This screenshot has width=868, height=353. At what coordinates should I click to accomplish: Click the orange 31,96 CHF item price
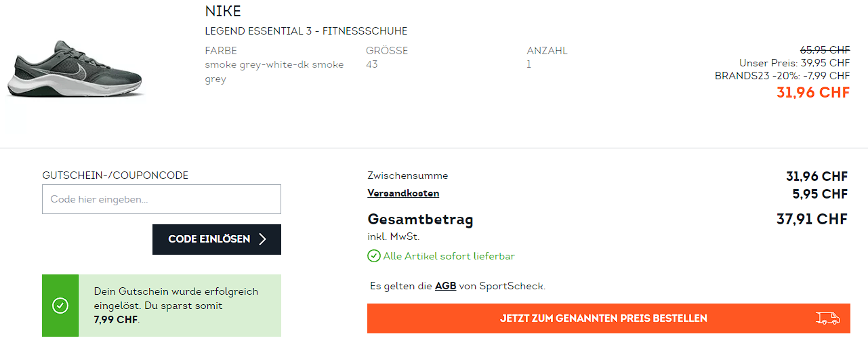[x=812, y=92]
